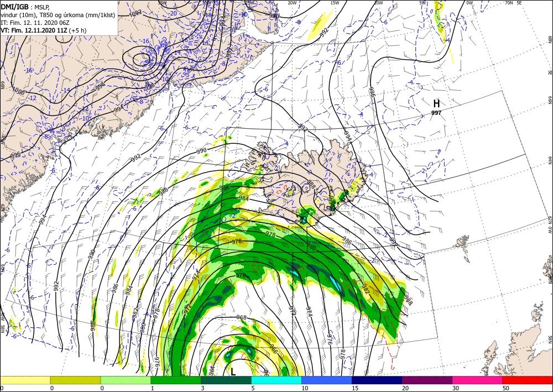Click the 'L' low pressure marker
553x392 pixels.
coord(233,372)
